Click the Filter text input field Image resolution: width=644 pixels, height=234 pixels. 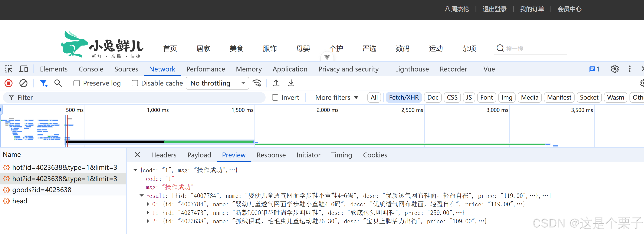coord(135,97)
